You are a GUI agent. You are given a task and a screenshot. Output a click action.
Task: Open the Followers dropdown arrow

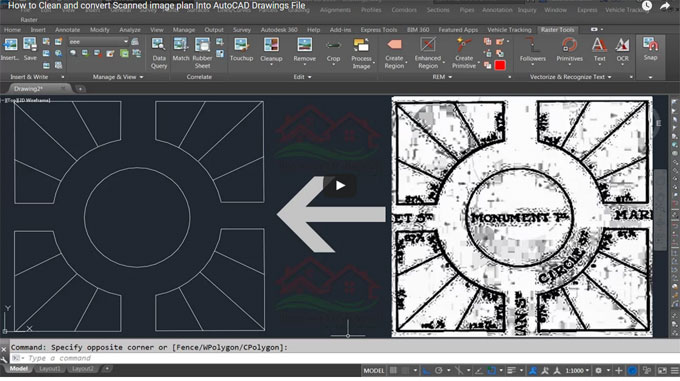click(x=532, y=65)
